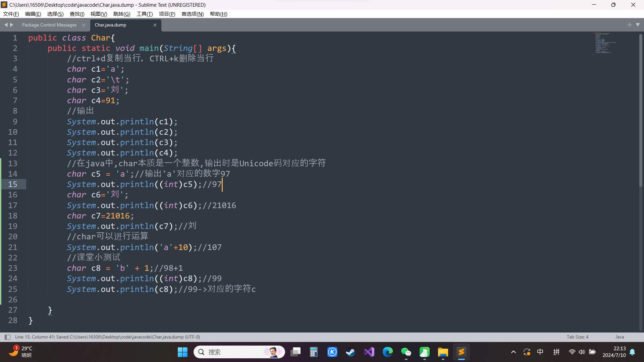Toggle volume from the system tray speaker
The height and width of the screenshot is (362, 644).
coord(582,352)
